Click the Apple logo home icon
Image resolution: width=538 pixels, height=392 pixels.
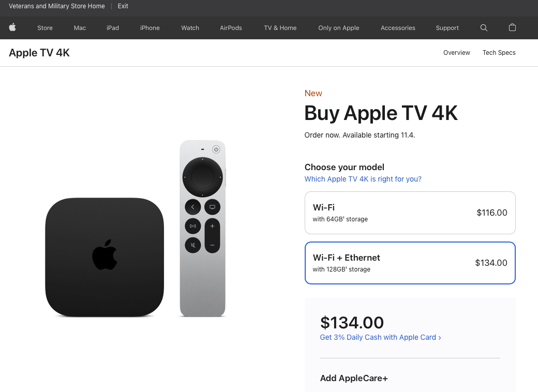point(12,27)
